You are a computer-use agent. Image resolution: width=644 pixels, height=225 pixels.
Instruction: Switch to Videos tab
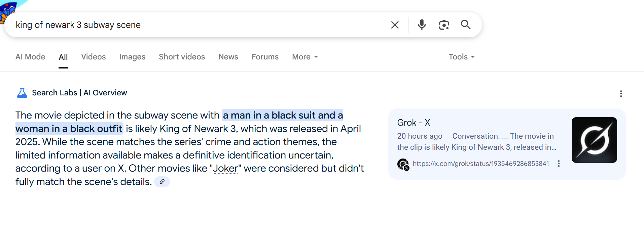94,57
